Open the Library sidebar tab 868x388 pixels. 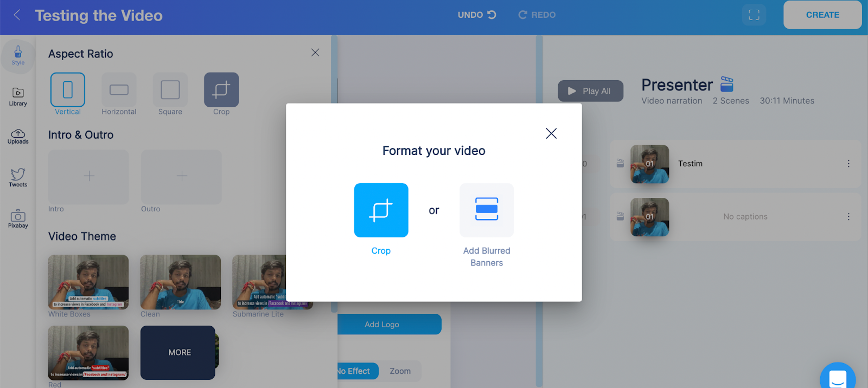(18, 96)
